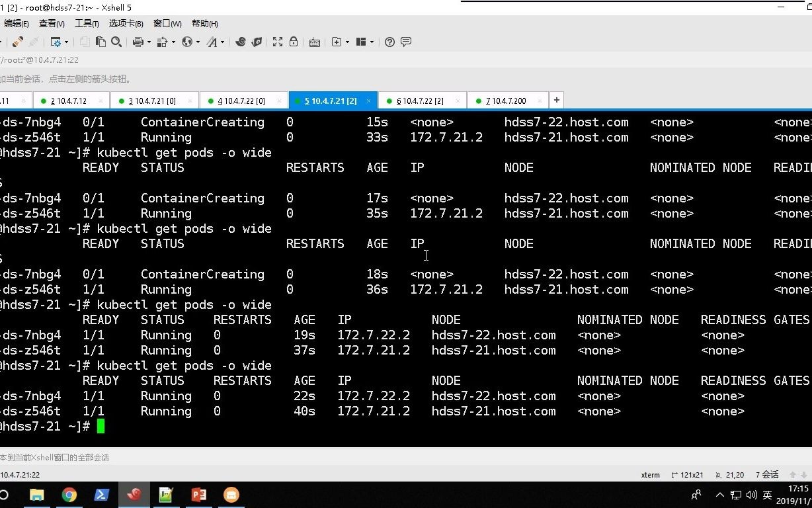Click the last 172.7.22.2 IP address in terminal

coord(374,396)
